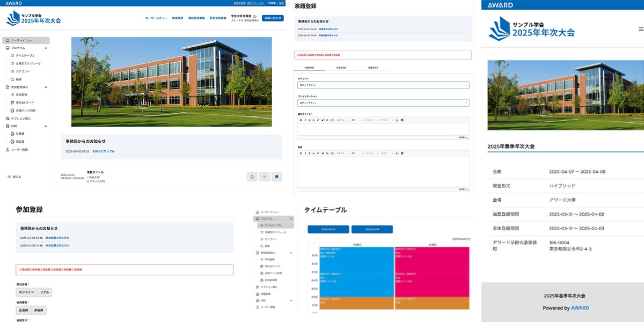Click the bookmark icon beside 演題タイトル
Screen dimensions: 644x322
point(277,177)
